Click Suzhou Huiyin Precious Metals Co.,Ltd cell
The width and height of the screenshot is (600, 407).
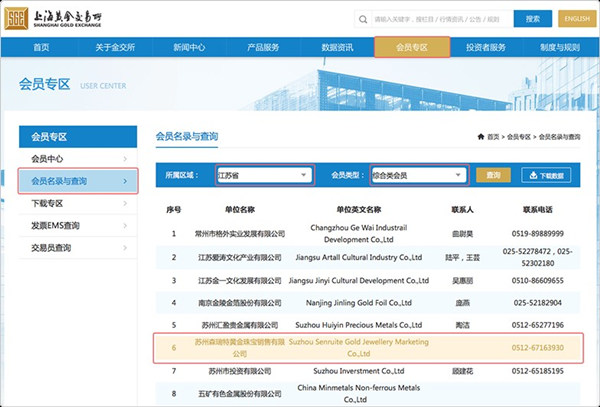[x=359, y=325]
